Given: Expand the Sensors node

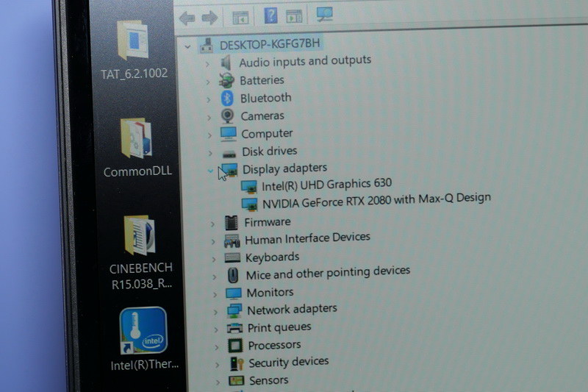Looking at the screenshot, I should [218, 382].
